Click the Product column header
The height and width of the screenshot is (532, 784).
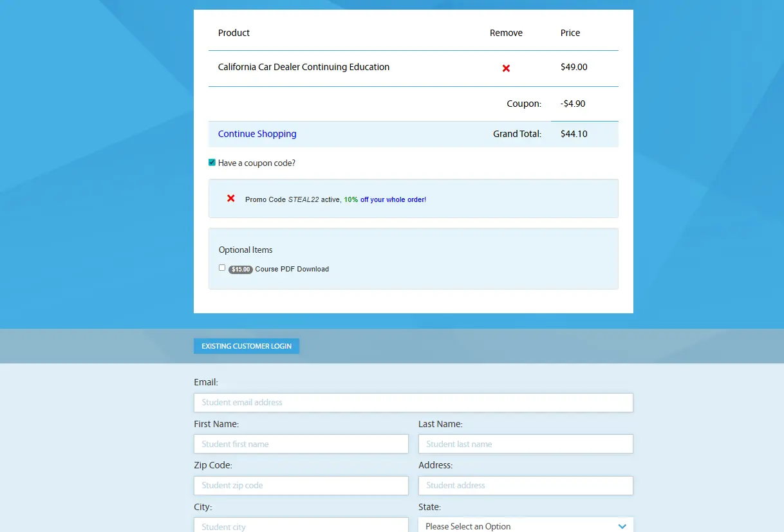click(234, 33)
